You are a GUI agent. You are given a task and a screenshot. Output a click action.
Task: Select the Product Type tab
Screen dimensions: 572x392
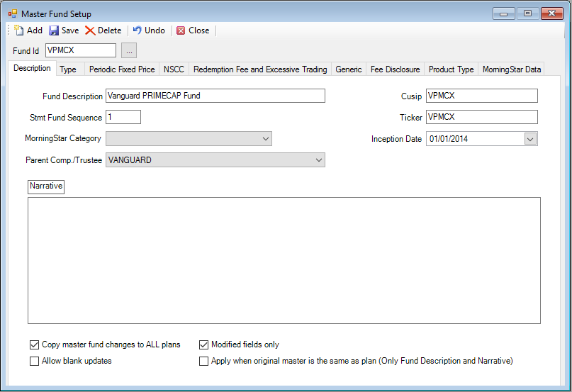(451, 69)
